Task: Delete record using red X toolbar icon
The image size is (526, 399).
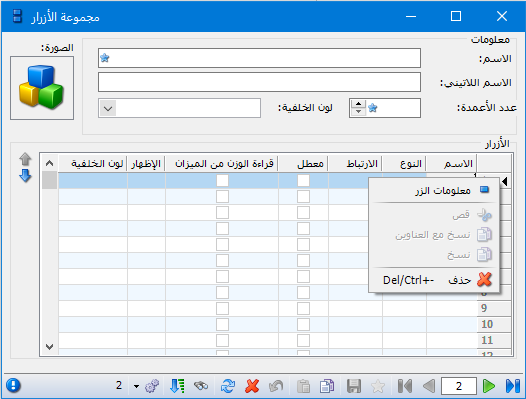Action: (x=252, y=386)
